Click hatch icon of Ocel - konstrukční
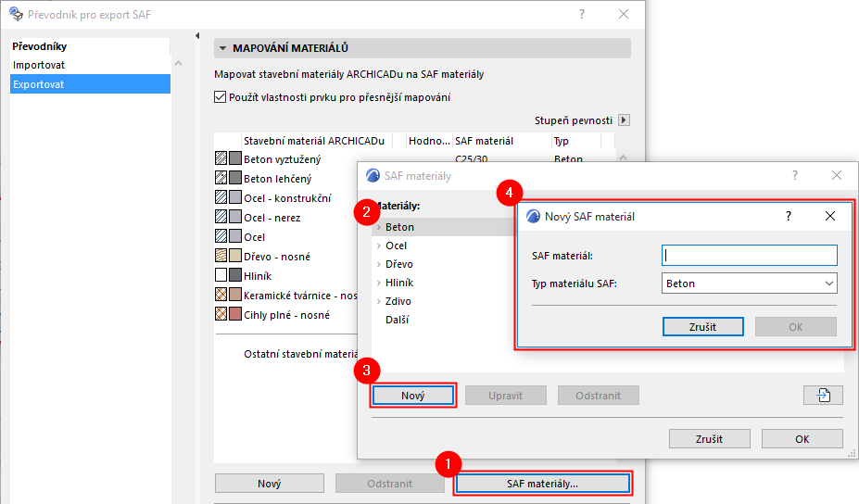859x504 pixels. (221, 197)
